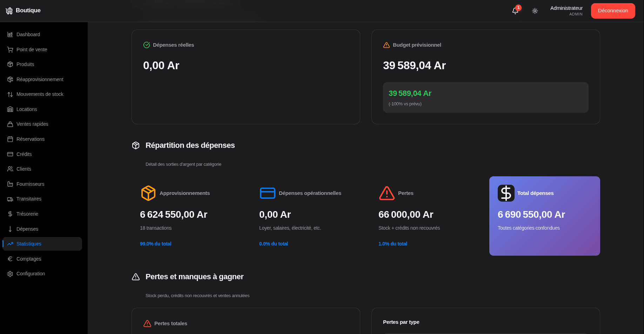
Task: Click the Réservations calendar icon
Action: [10, 139]
